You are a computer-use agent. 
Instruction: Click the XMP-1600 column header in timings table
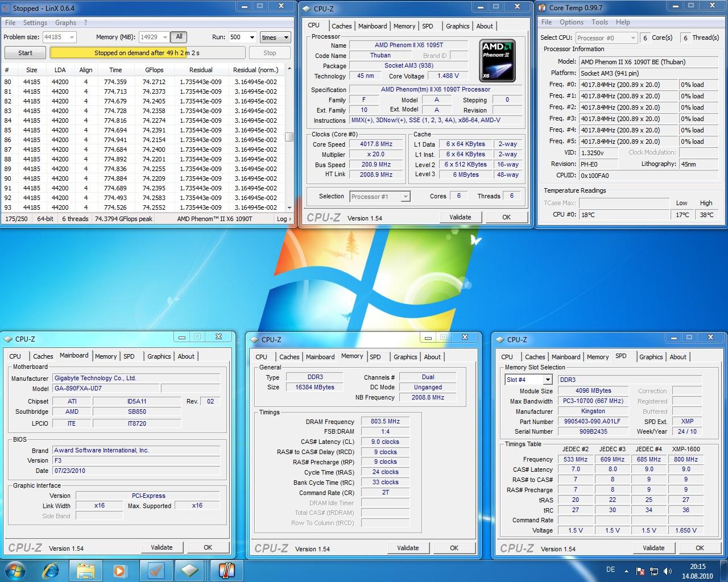click(686, 449)
